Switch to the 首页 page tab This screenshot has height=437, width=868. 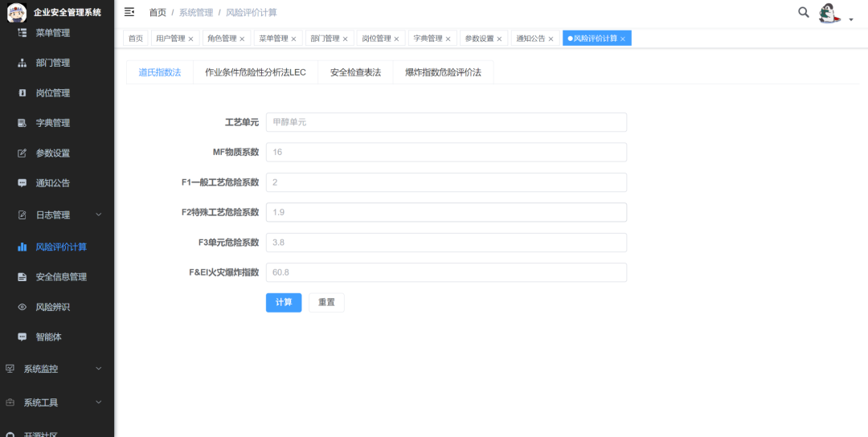136,39
